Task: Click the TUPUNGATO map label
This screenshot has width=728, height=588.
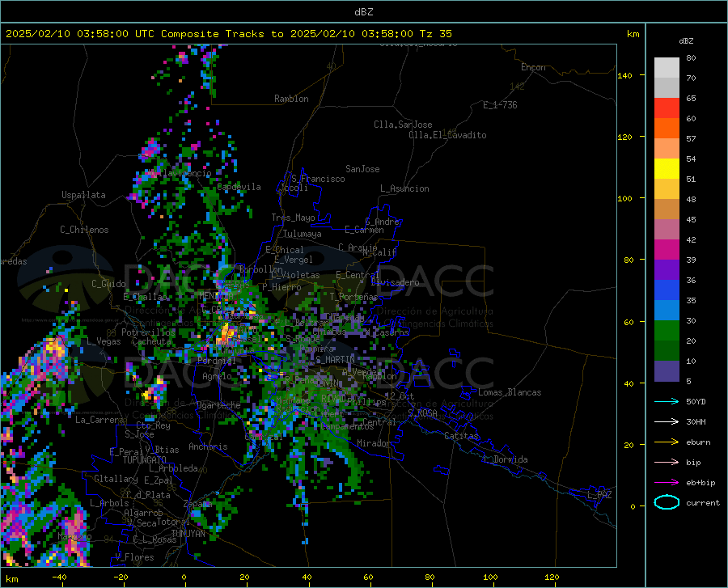Action: (145, 460)
